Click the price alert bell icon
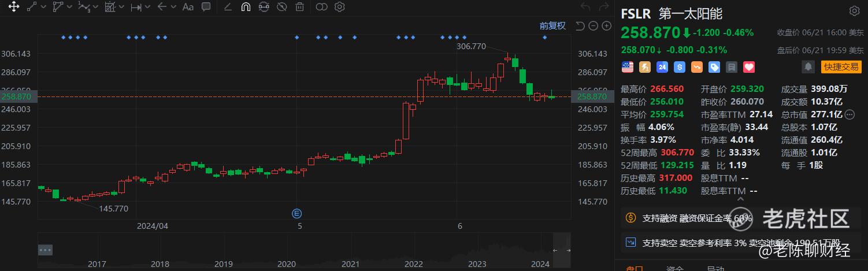Viewport: 868px width, 271px height. 808,67
